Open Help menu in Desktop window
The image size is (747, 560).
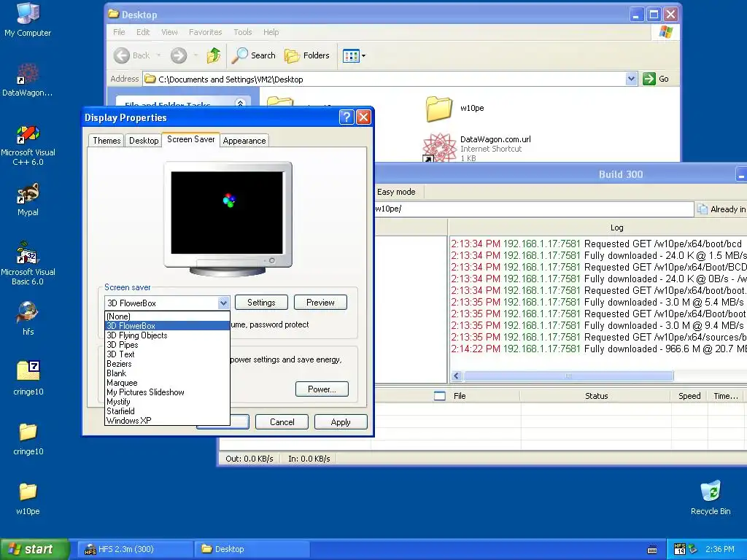[271, 32]
